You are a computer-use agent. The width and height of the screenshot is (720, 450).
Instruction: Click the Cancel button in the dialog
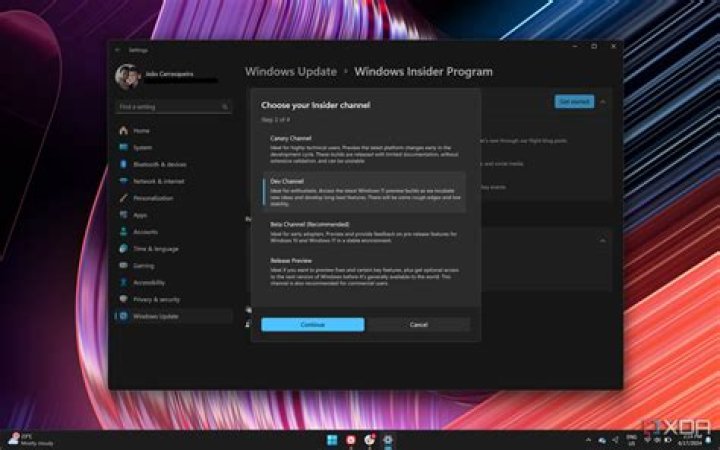pyautogui.click(x=419, y=325)
